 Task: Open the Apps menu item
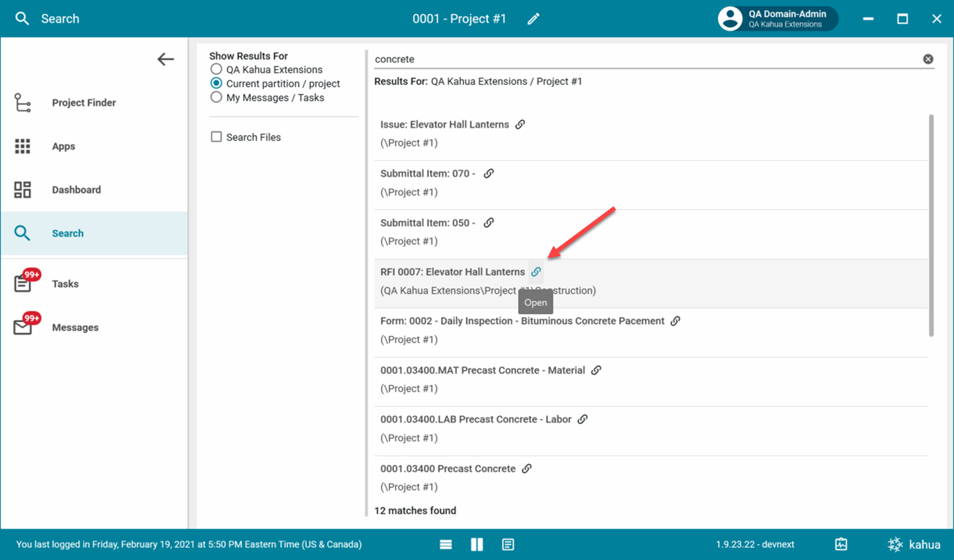[63, 146]
